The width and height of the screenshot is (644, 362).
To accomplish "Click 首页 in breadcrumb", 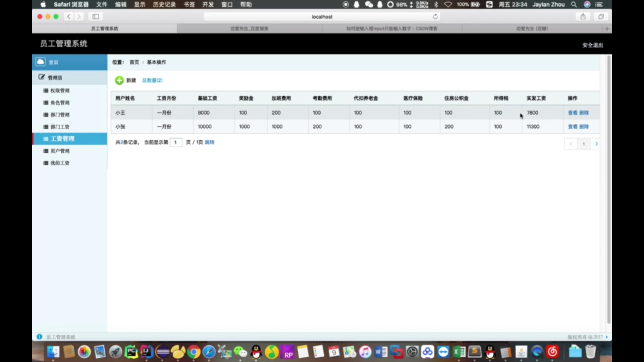I will [x=134, y=62].
